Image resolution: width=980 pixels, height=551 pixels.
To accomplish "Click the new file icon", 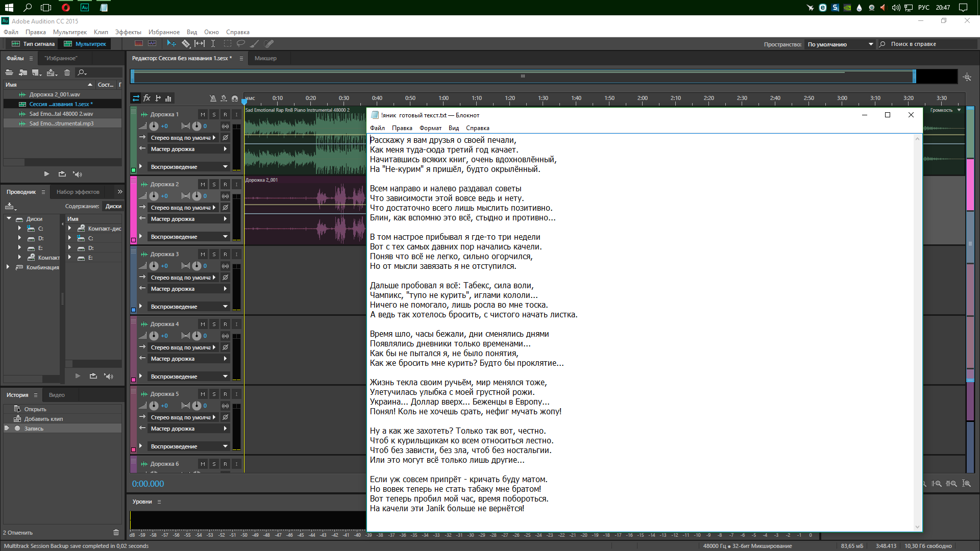I will click(36, 72).
